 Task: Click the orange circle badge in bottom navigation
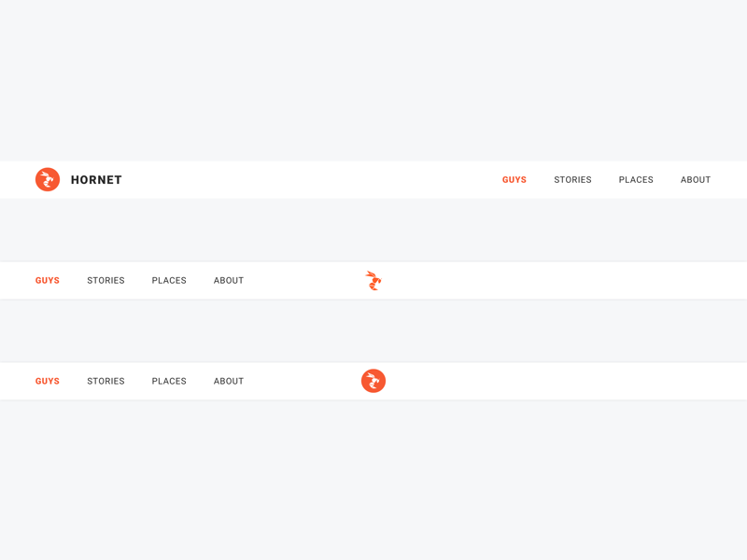(x=373, y=381)
